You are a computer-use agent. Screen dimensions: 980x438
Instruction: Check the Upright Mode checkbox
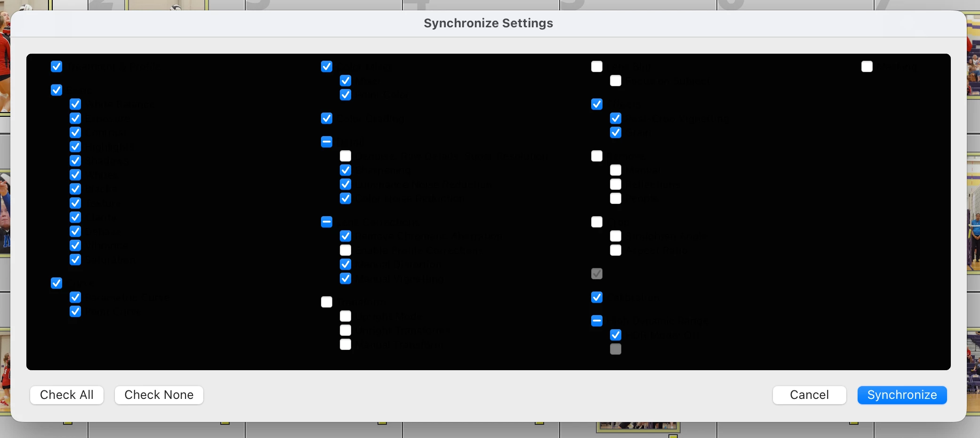point(345,316)
